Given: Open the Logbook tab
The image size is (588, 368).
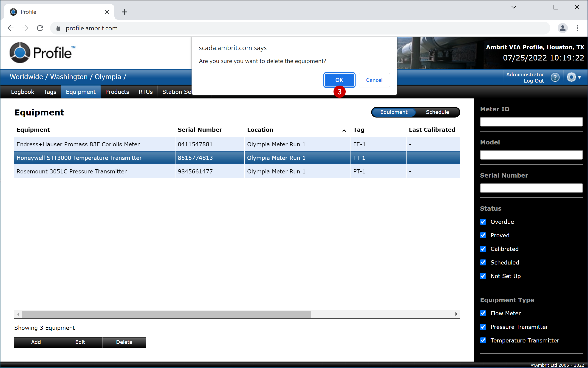Looking at the screenshot, I should [x=22, y=92].
